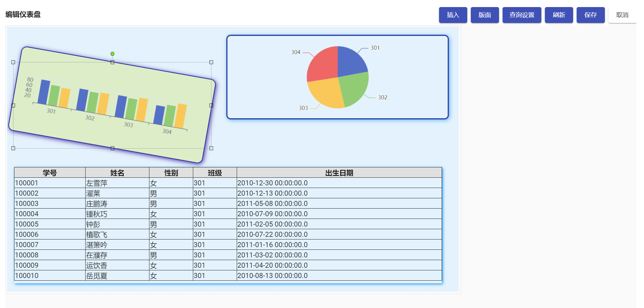The image size is (644, 308).
Task: Click the top-left resize handle of bar chart
Action: pyautogui.click(x=13, y=62)
